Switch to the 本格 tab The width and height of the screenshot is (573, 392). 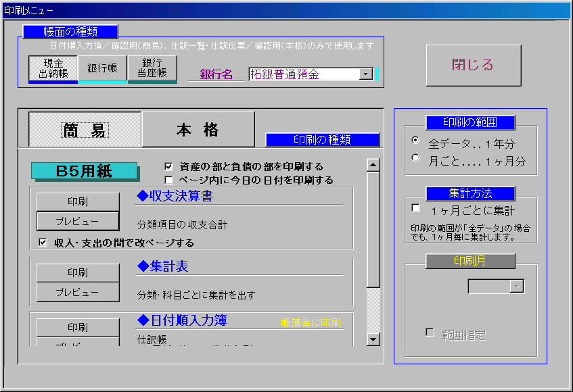[197, 130]
